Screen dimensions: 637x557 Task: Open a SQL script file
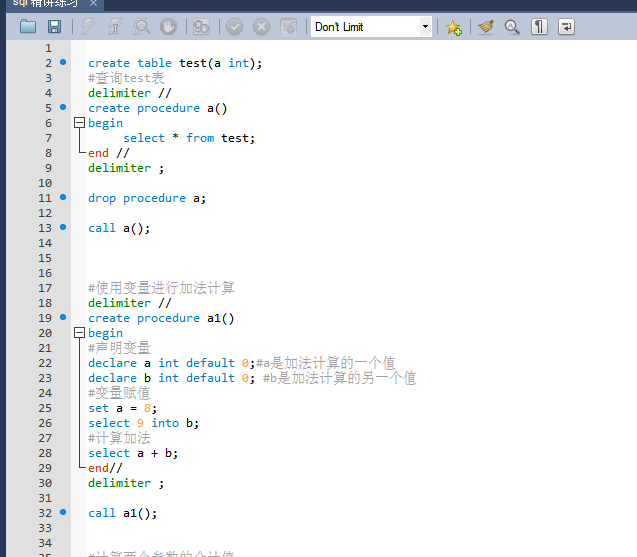coord(28,27)
